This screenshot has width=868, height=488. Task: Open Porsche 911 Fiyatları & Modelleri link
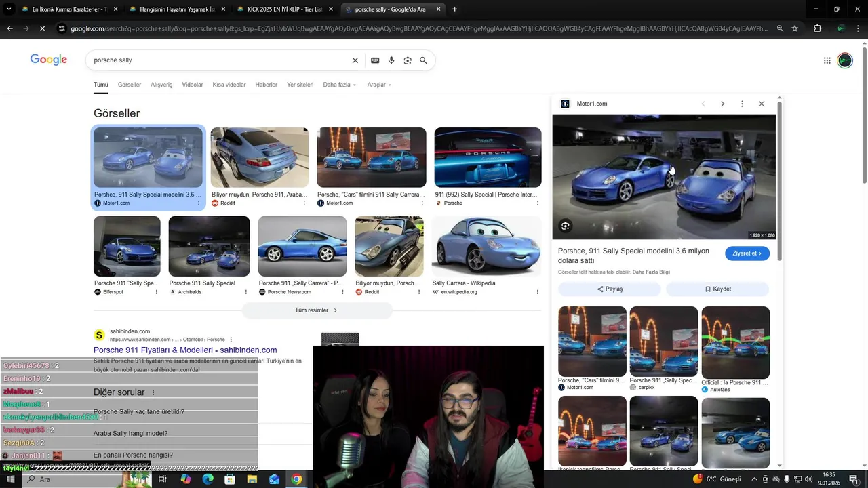(x=185, y=350)
